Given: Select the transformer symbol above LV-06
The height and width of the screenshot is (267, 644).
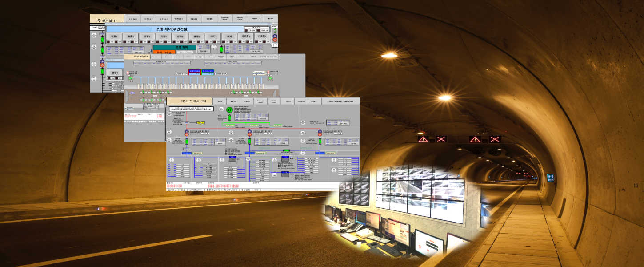Looking at the screenshot, I should 319,133.
